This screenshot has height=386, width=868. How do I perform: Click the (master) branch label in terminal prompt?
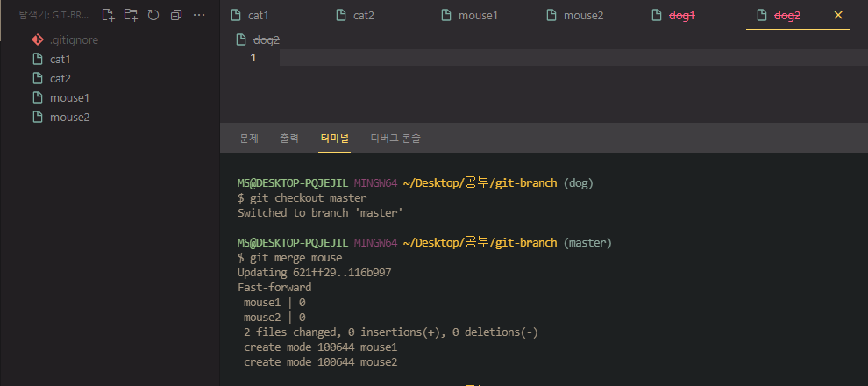tap(587, 242)
